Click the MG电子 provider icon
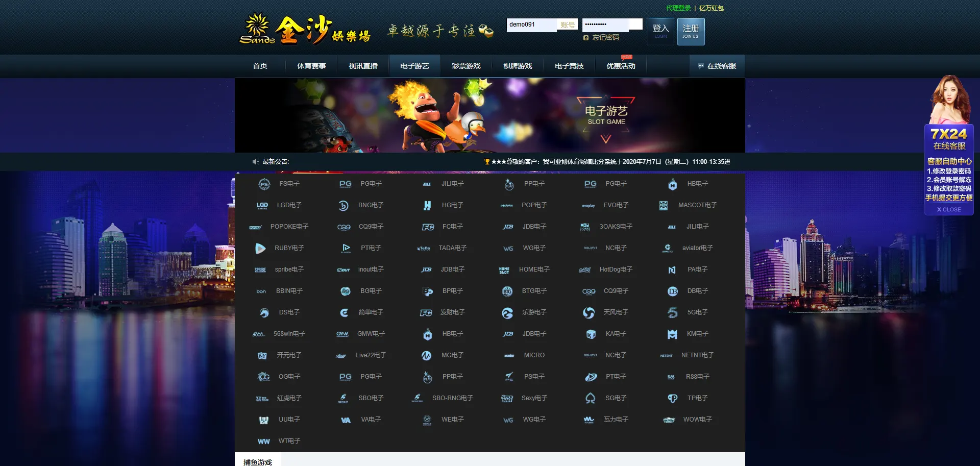The height and width of the screenshot is (466, 980). point(427,356)
